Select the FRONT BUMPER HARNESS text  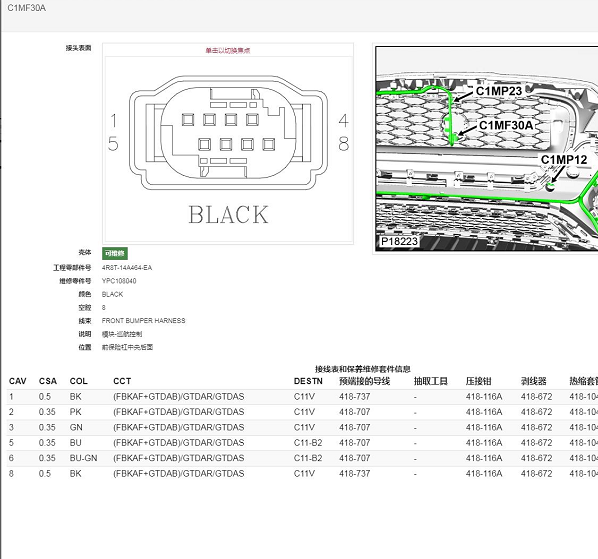point(143,321)
